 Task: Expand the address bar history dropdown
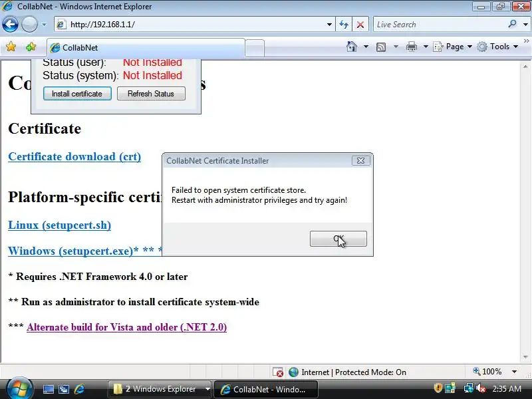(329, 25)
